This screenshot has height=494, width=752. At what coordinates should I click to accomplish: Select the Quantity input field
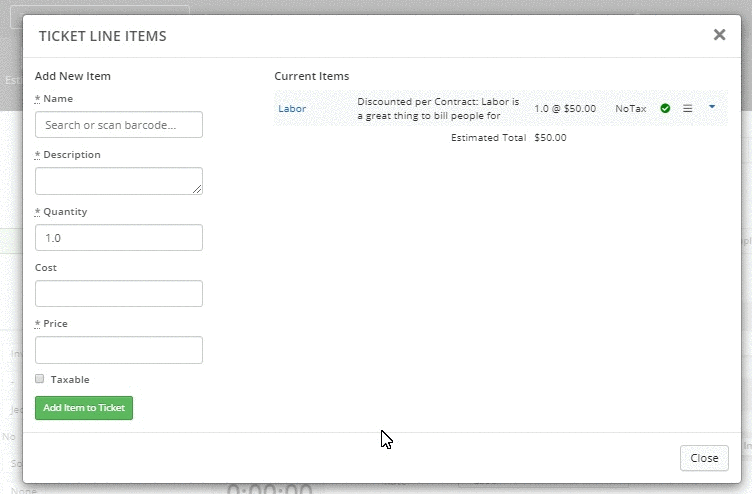tap(119, 238)
